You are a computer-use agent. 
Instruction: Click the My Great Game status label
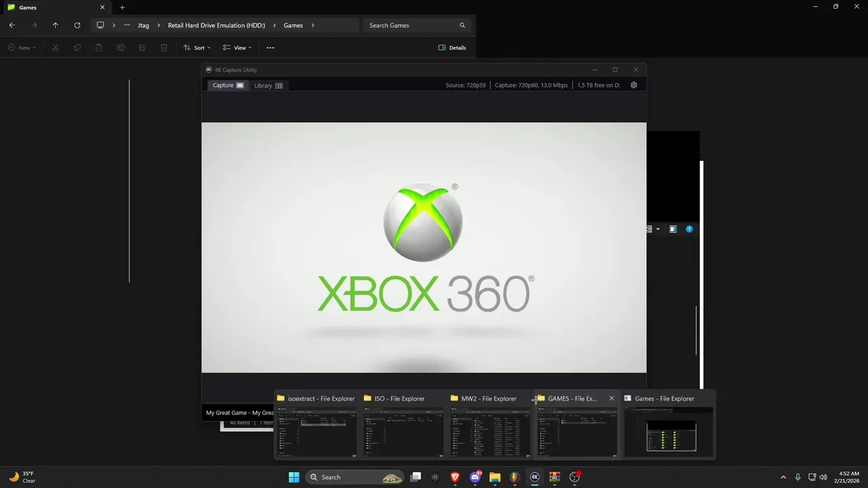pos(240,413)
